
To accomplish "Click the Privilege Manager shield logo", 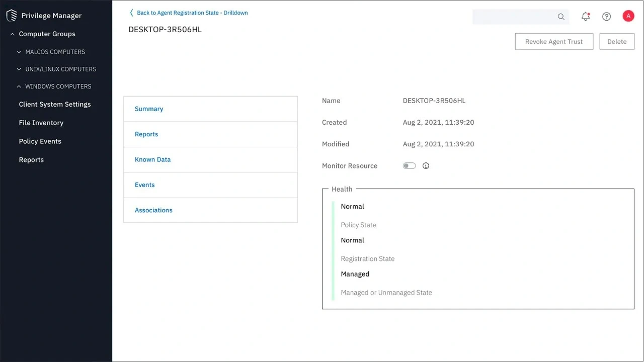I will click(x=12, y=16).
